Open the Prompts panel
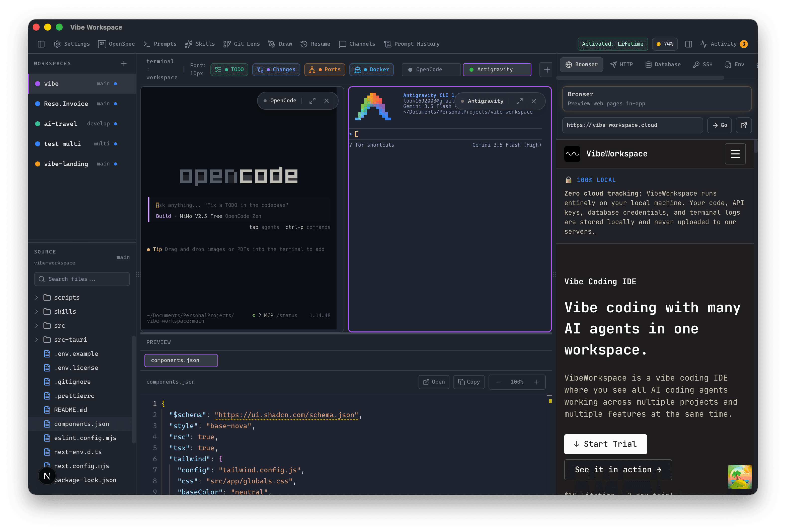 click(x=160, y=44)
